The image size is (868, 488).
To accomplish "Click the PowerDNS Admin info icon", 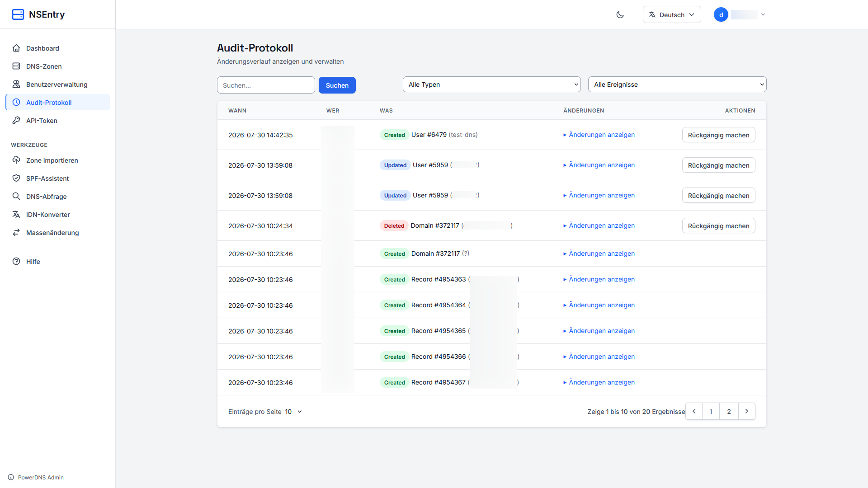I will point(11,477).
